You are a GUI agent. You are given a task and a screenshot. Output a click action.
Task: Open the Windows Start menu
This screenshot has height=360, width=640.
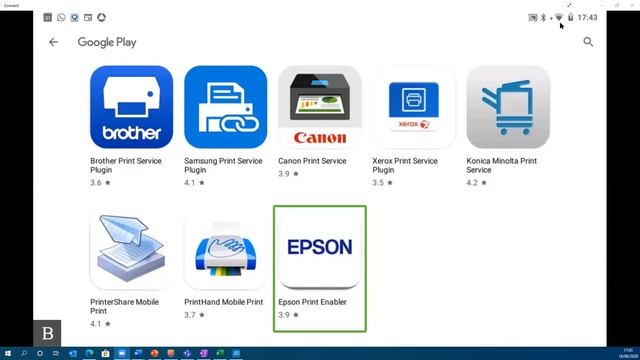click(x=7, y=353)
